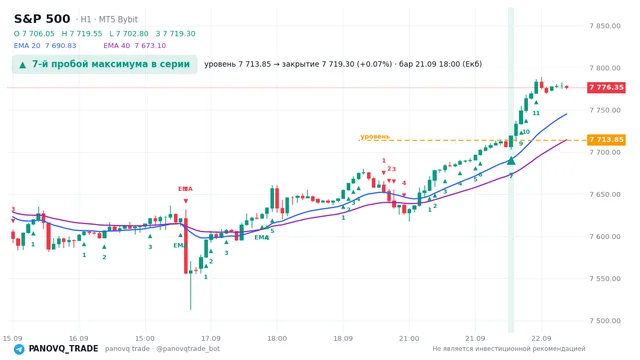The height and width of the screenshot is (360, 640).
Task: Click the 17.09 date on the time axis
Action: click(x=211, y=338)
